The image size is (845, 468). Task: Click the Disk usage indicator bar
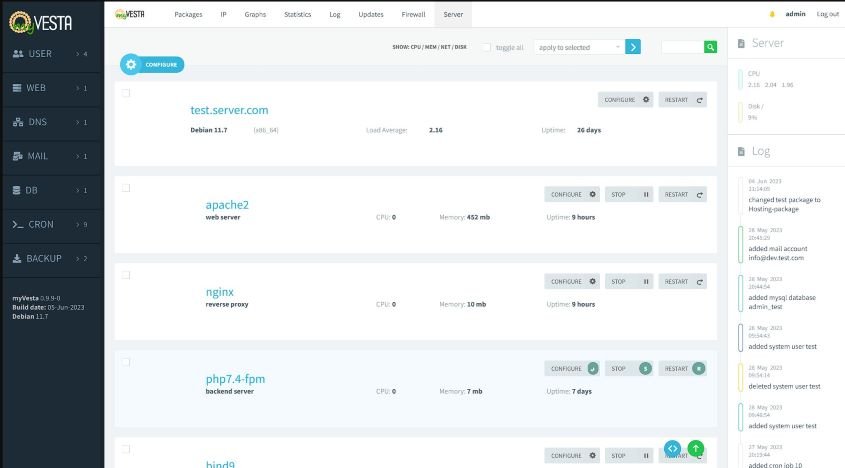[x=740, y=112]
